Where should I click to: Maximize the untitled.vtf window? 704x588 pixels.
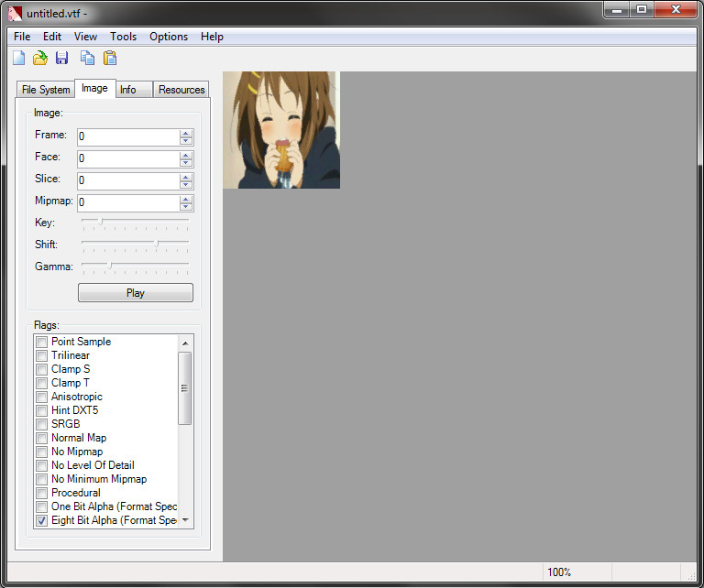642,9
